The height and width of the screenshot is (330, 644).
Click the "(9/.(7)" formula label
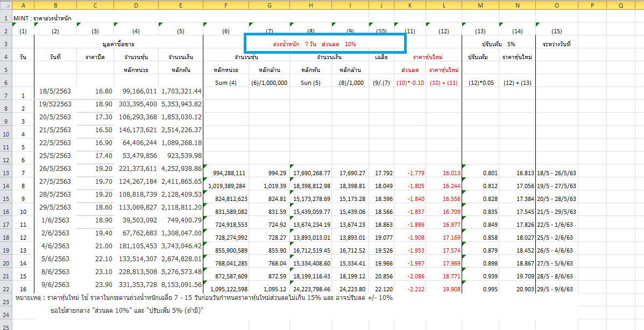tap(381, 83)
